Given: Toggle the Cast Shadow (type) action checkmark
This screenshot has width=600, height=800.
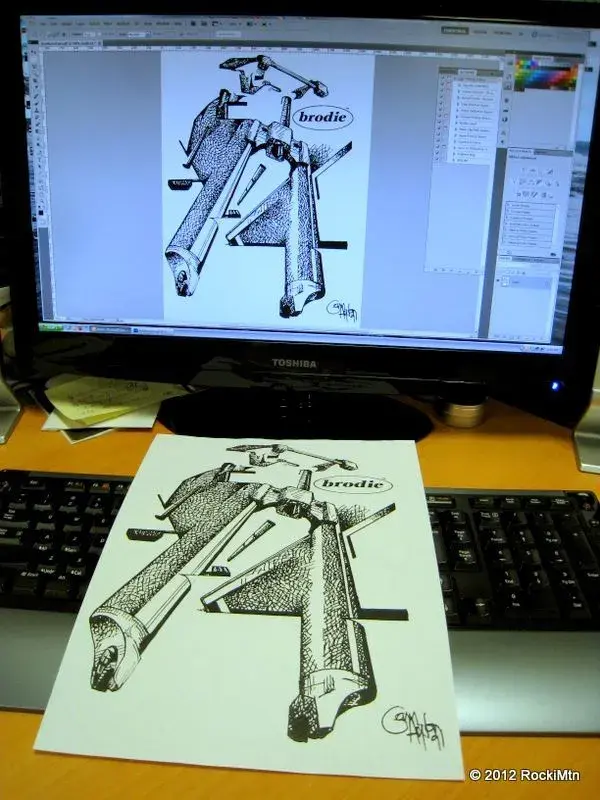Looking at the screenshot, I should click(440, 105).
